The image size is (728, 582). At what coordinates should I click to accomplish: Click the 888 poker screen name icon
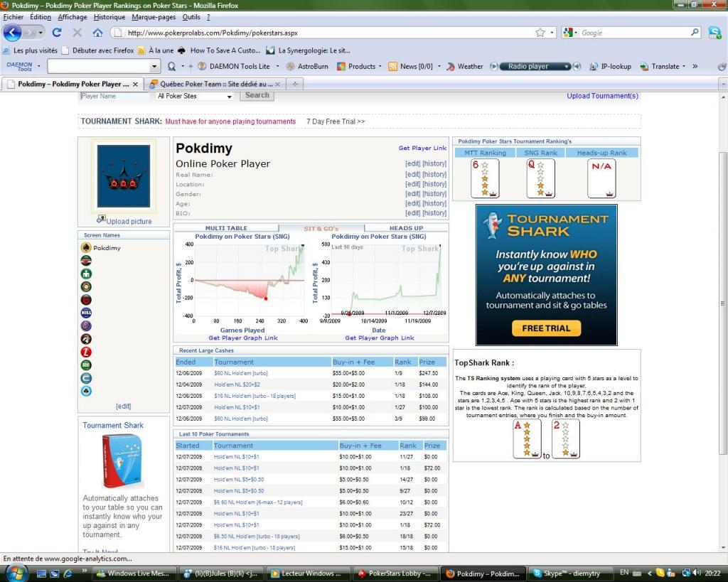(x=86, y=365)
